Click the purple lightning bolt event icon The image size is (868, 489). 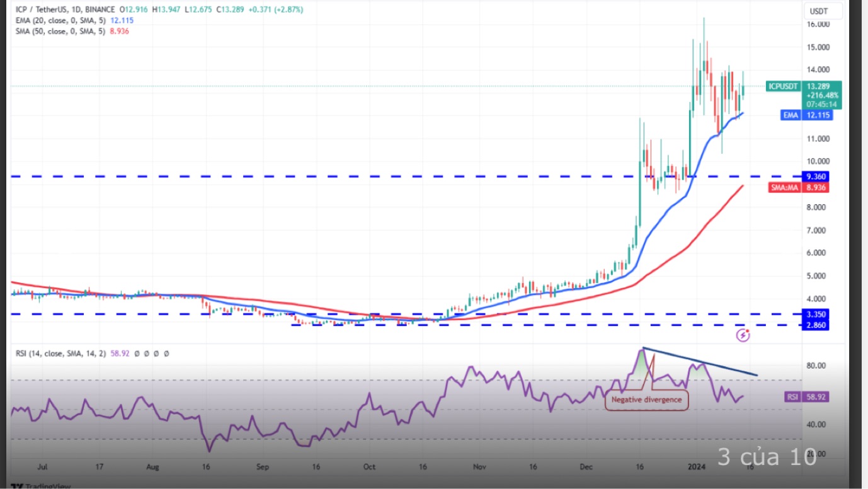tap(743, 335)
